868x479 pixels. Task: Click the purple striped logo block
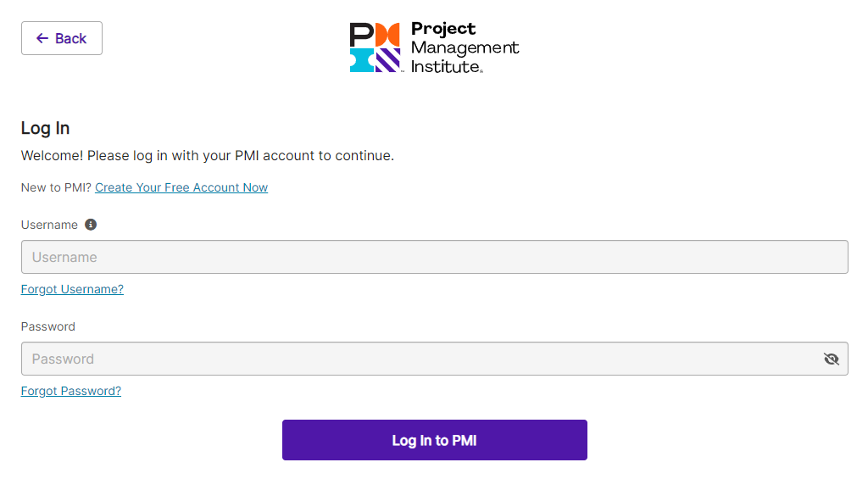(387, 60)
